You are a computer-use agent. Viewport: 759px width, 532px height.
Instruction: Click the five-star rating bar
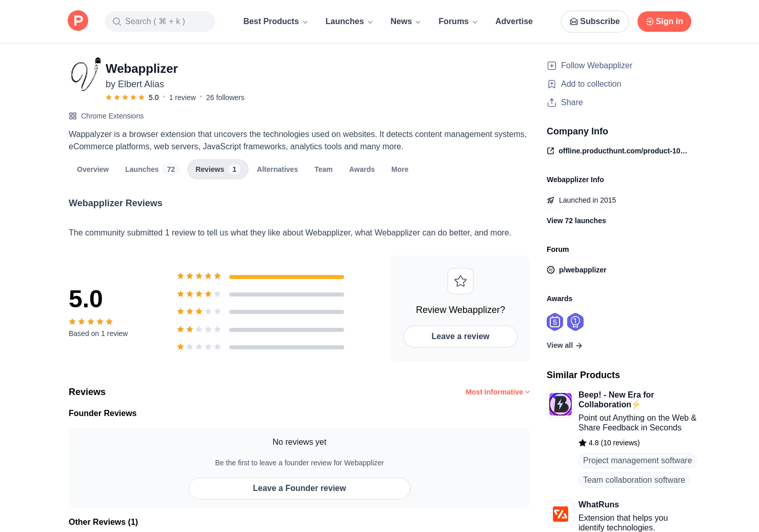pos(287,277)
